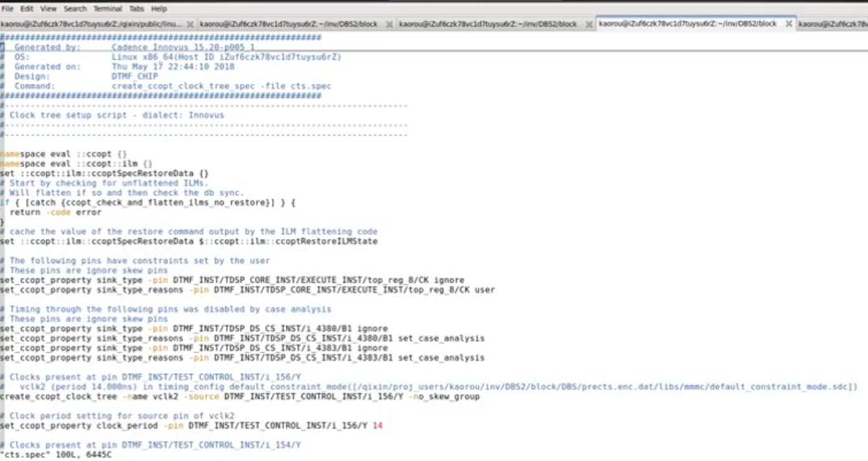Click the 'i_4383/B1 ignore' line

(x=194, y=348)
